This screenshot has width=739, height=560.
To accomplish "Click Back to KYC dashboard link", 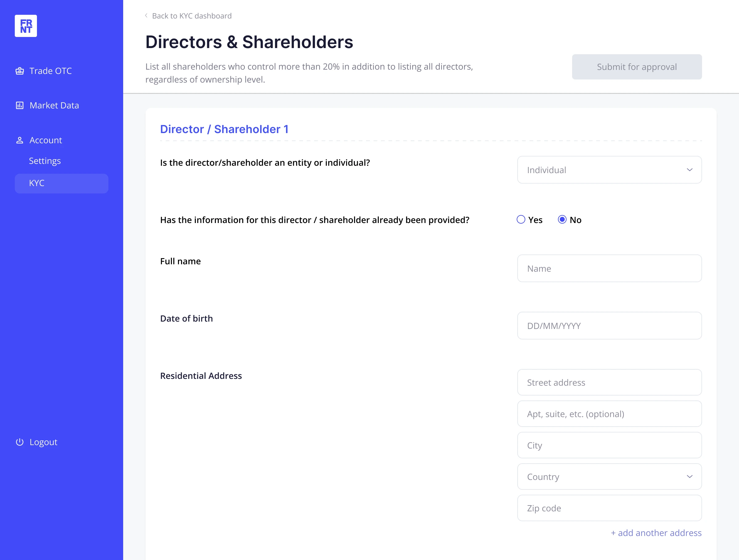I will pyautogui.click(x=192, y=16).
